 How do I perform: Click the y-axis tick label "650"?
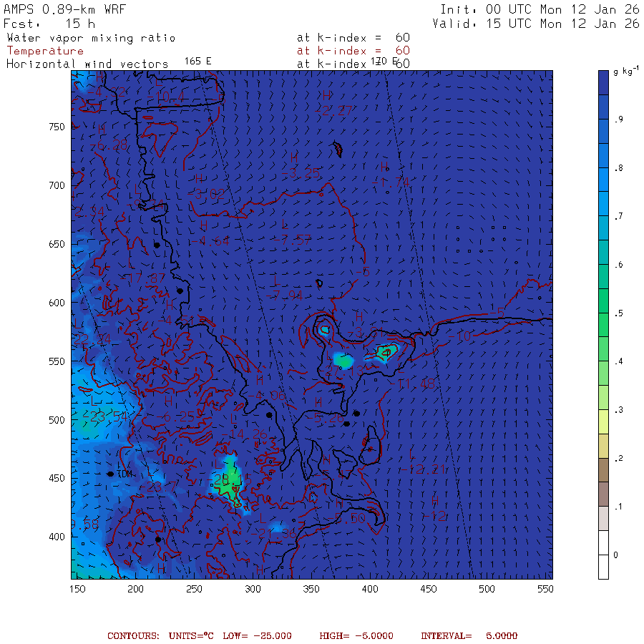(x=57, y=245)
